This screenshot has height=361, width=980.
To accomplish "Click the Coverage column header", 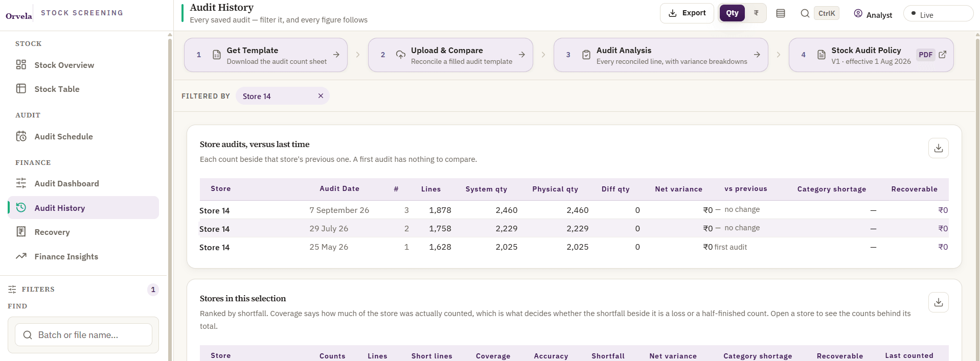I will tap(493, 356).
